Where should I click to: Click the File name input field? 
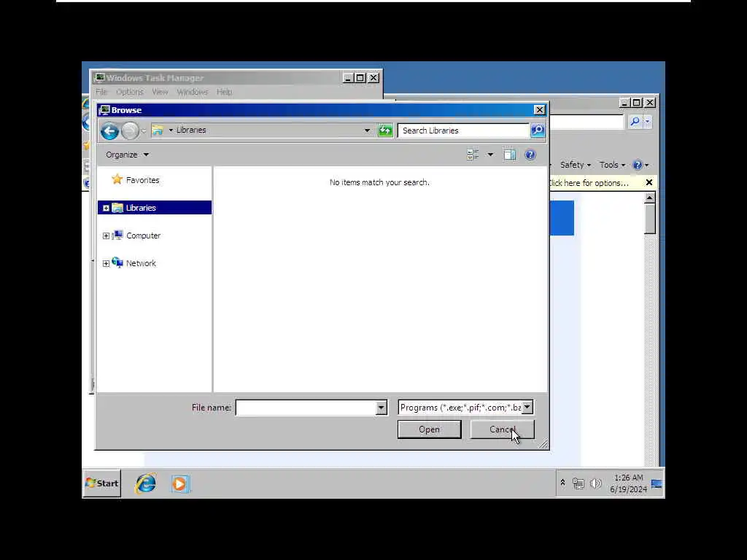(x=306, y=408)
